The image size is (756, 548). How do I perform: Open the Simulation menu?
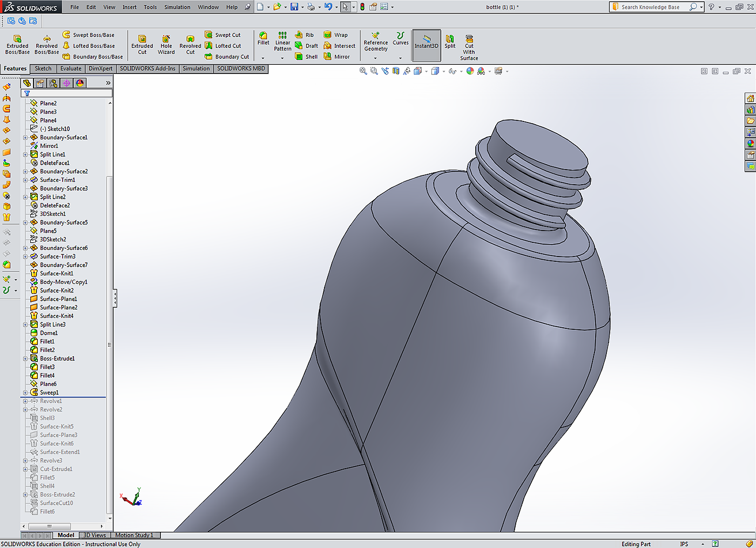click(x=177, y=7)
